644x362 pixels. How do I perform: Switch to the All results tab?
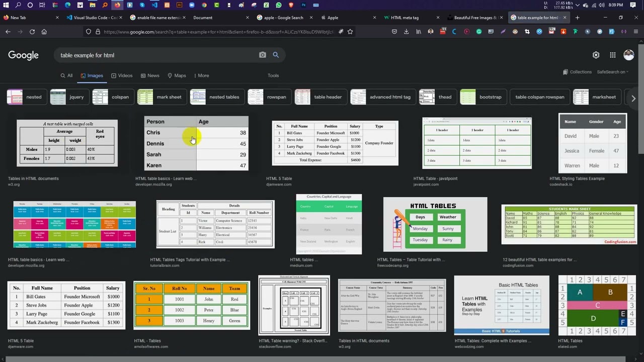point(66,75)
